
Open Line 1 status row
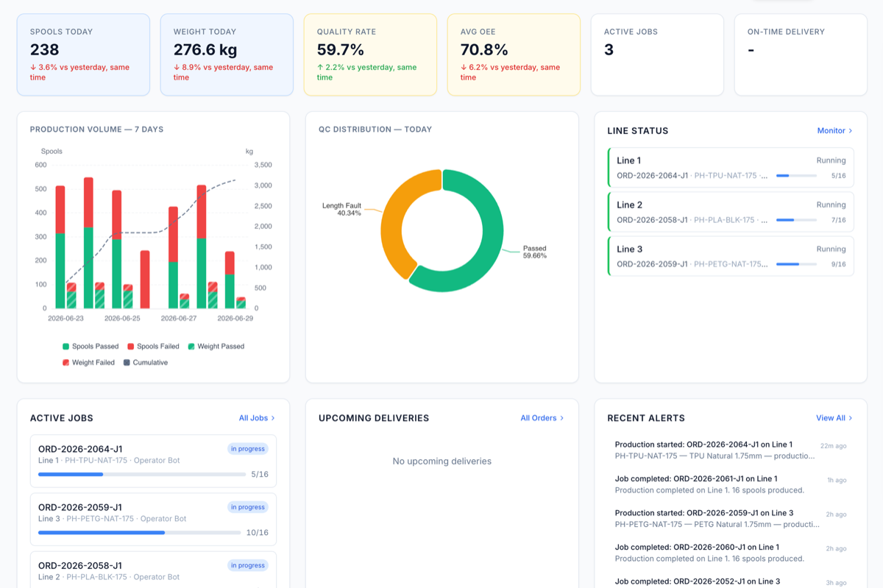[731, 168]
